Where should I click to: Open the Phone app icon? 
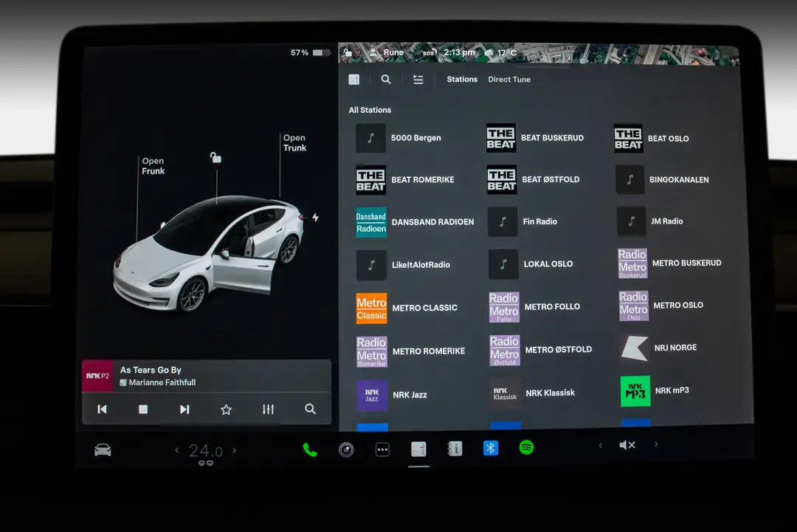(309, 448)
